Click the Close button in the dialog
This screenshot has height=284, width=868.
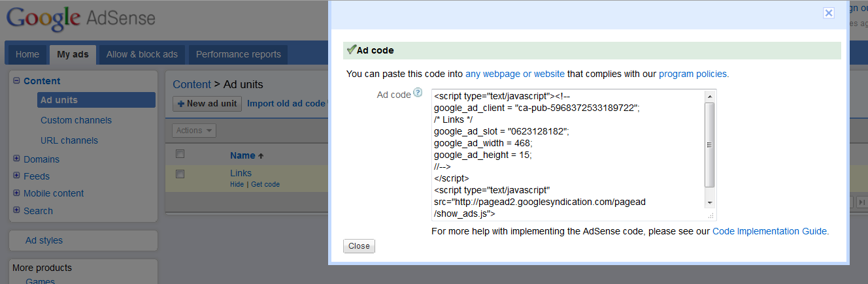pos(359,246)
